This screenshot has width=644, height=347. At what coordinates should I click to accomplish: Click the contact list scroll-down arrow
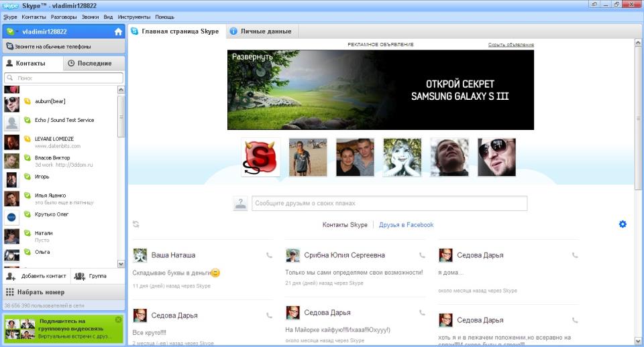tap(121, 264)
